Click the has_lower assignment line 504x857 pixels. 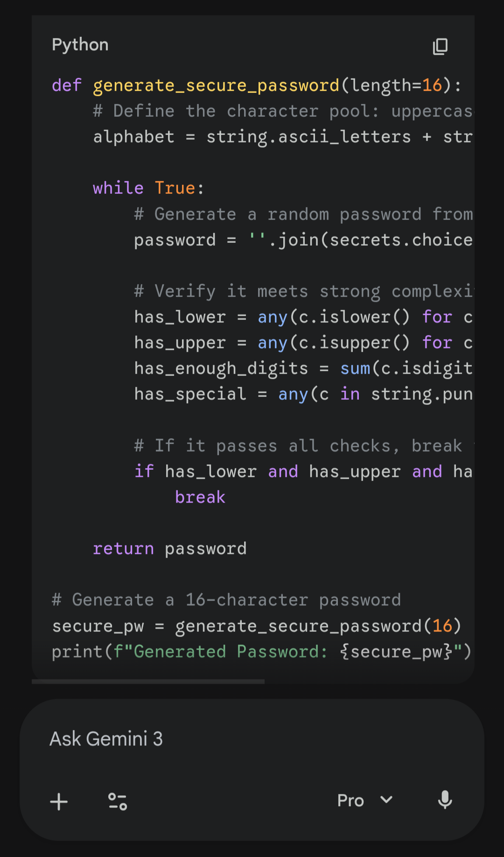tap(303, 317)
